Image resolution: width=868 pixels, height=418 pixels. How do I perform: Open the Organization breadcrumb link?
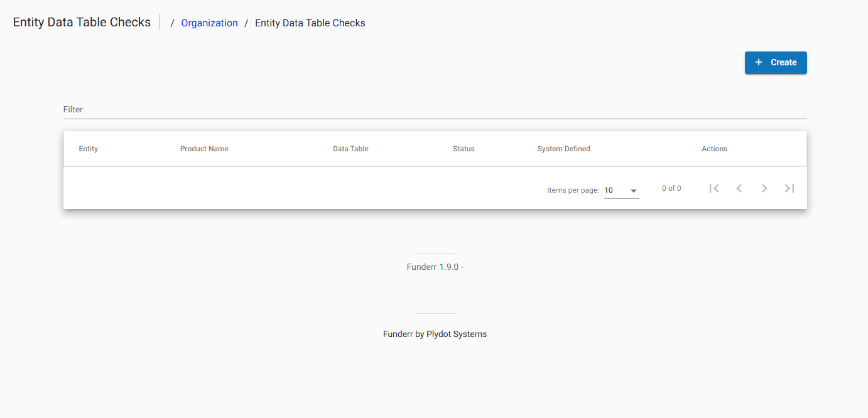pos(209,23)
